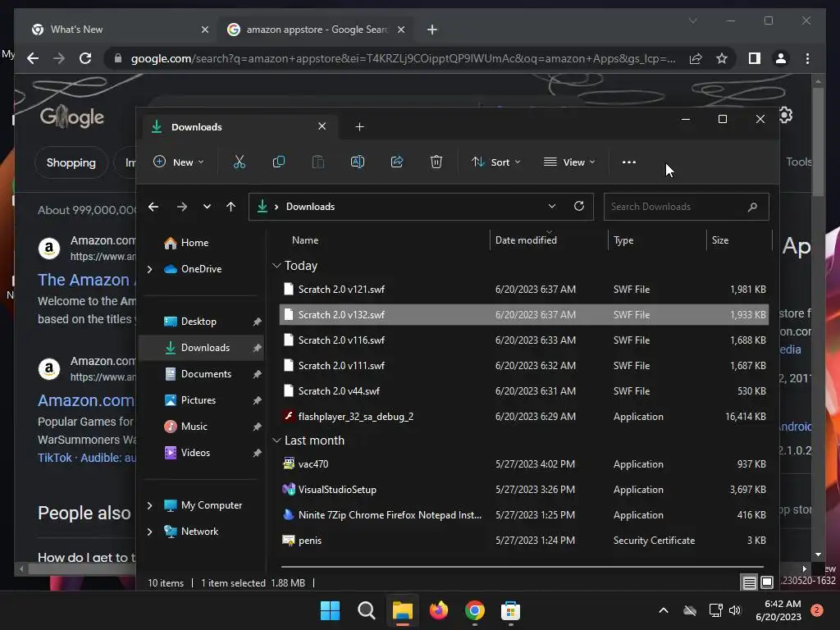
Task: Click the volume icon in system tray
Action: coord(735,610)
